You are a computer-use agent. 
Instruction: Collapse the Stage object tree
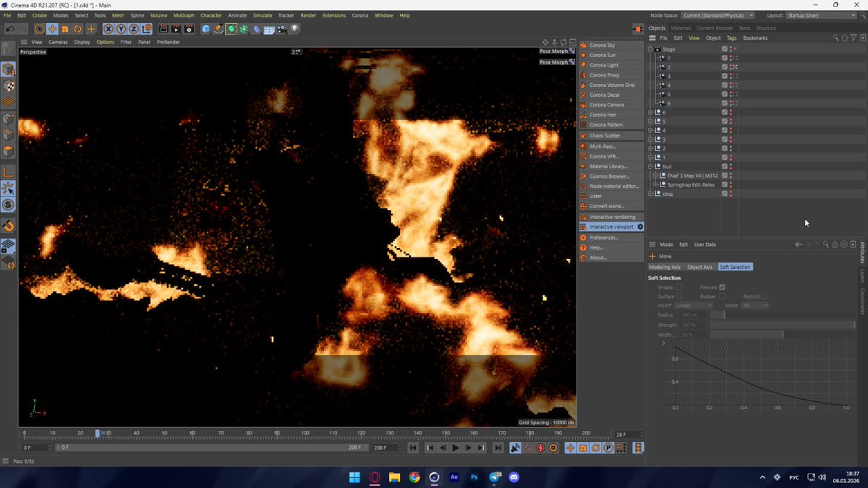point(650,49)
